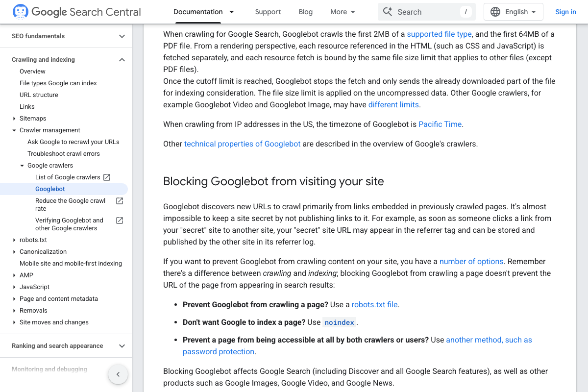Viewport: 588px width, 392px height.
Task: Click the Google Search Central title text
Action: (86, 12)
